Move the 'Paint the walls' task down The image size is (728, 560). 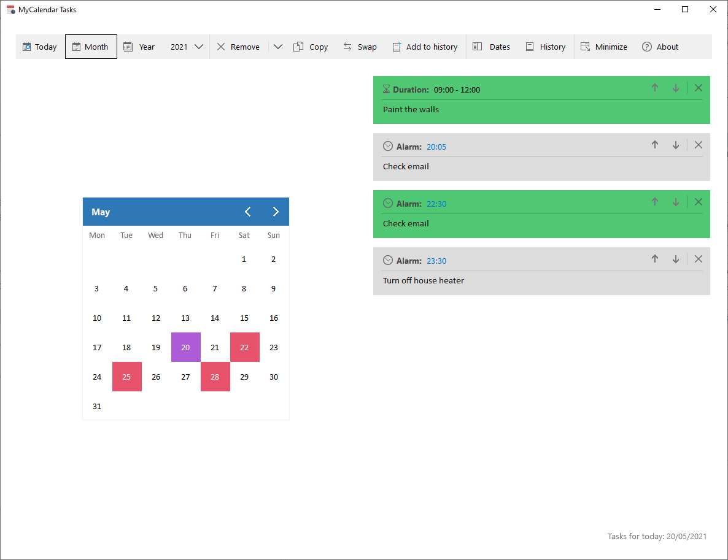click(675, 88)
